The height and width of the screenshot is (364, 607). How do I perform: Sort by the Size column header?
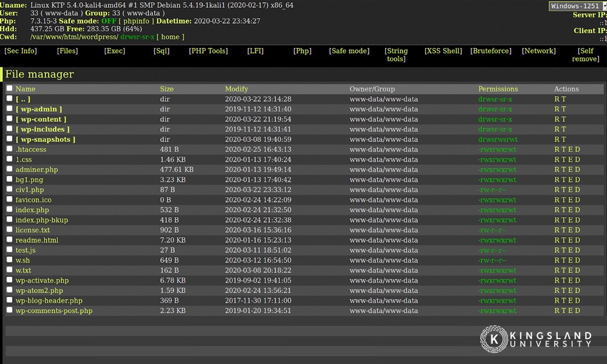point(167,89)
